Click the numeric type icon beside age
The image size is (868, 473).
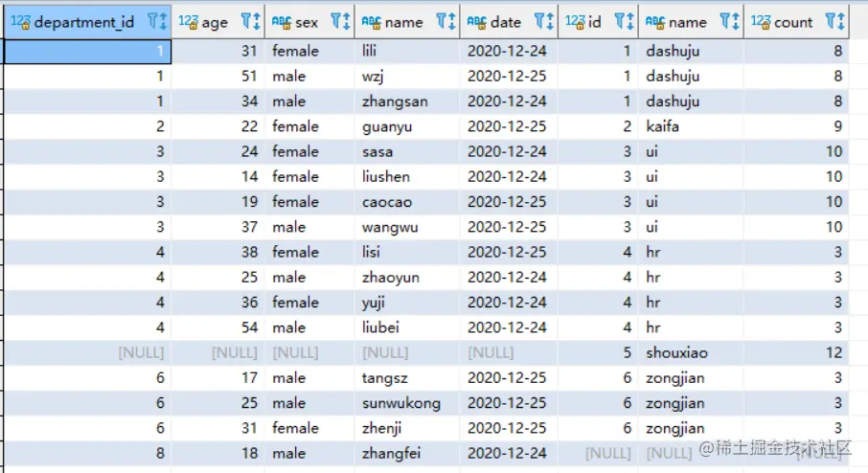188,22
